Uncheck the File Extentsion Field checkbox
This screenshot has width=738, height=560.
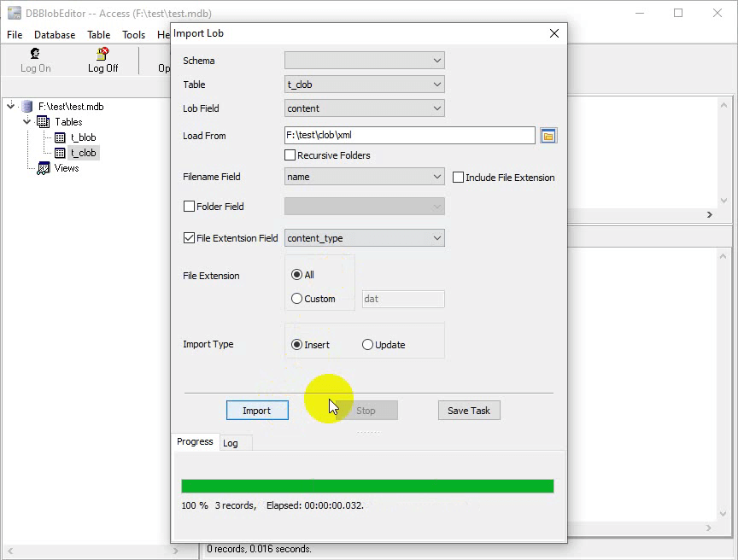[190, 238]
